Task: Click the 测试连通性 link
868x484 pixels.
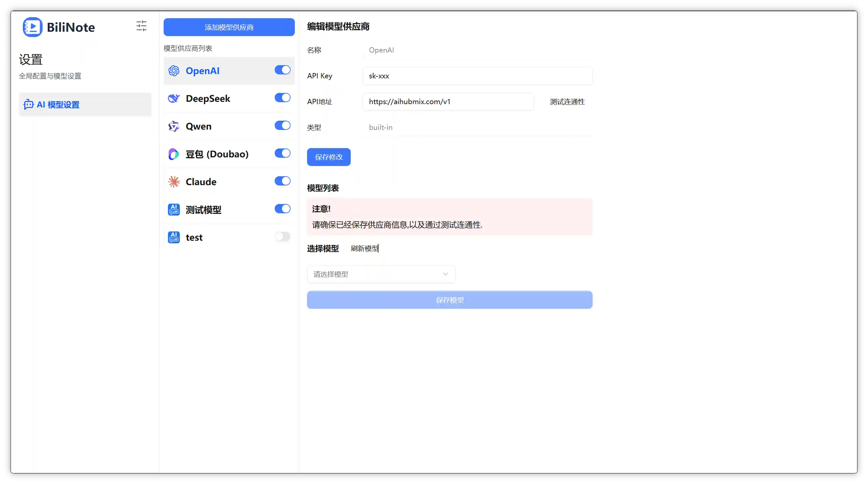Action: (567, 101)
